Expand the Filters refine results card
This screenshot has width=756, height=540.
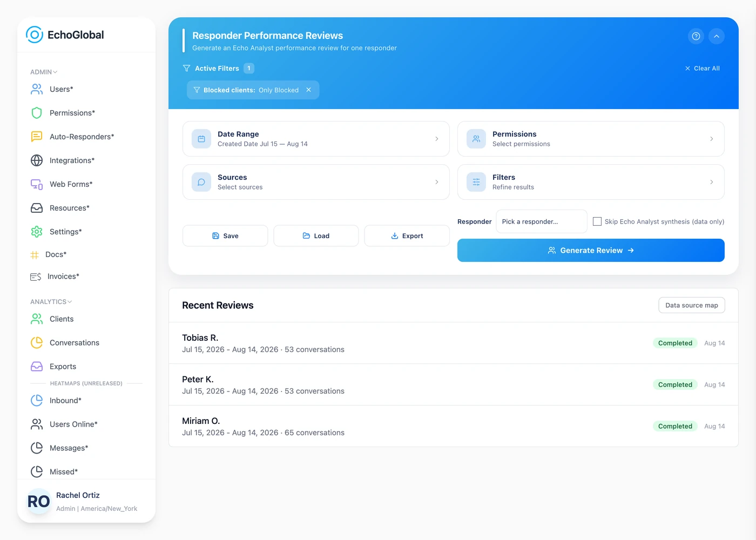tap(591, 182)
